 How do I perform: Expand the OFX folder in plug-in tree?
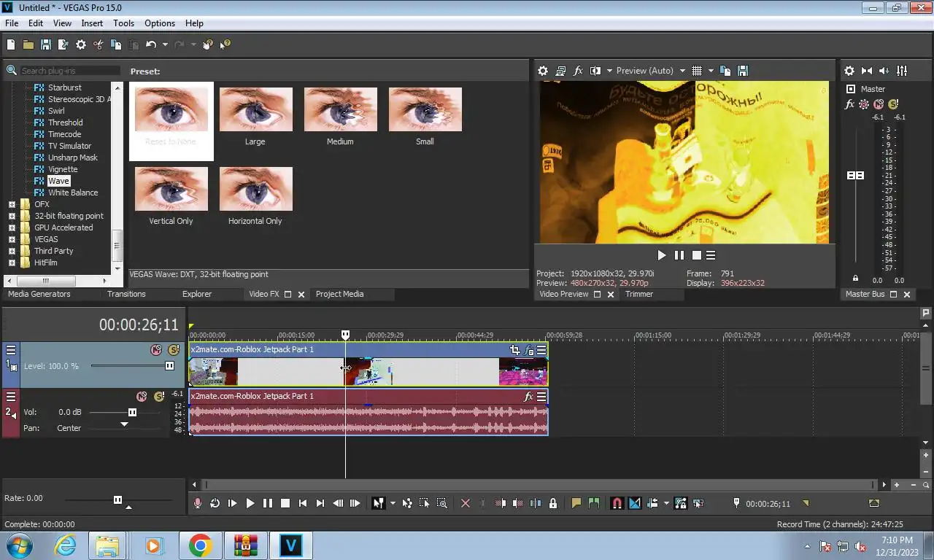pos(12,204)
